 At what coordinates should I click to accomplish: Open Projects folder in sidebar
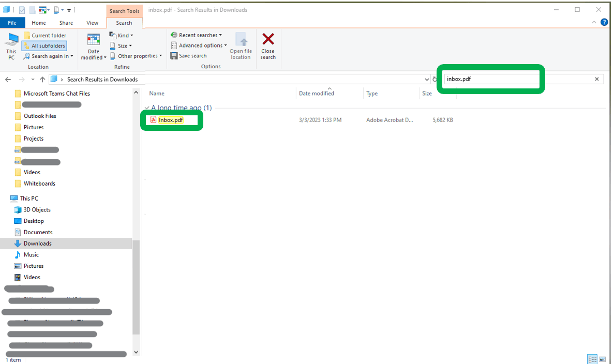34,139
